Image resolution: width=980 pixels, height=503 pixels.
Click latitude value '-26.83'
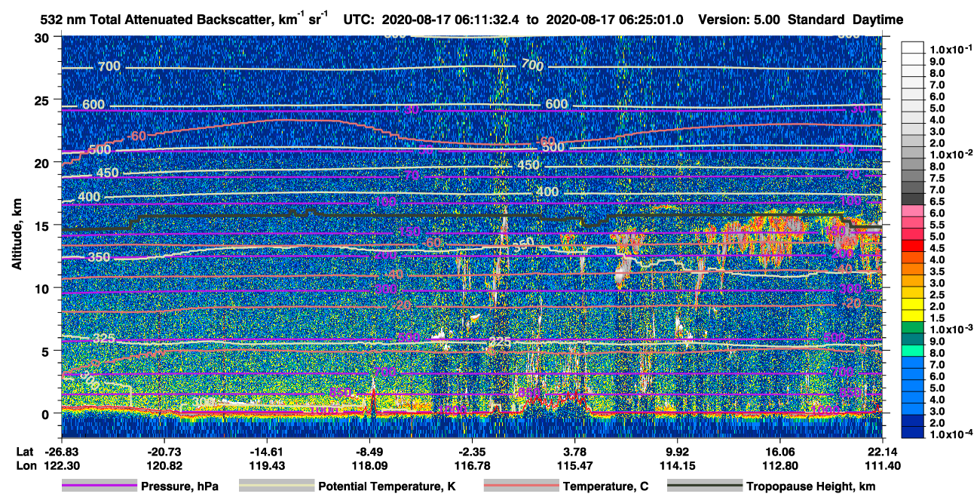pos(62,451)
